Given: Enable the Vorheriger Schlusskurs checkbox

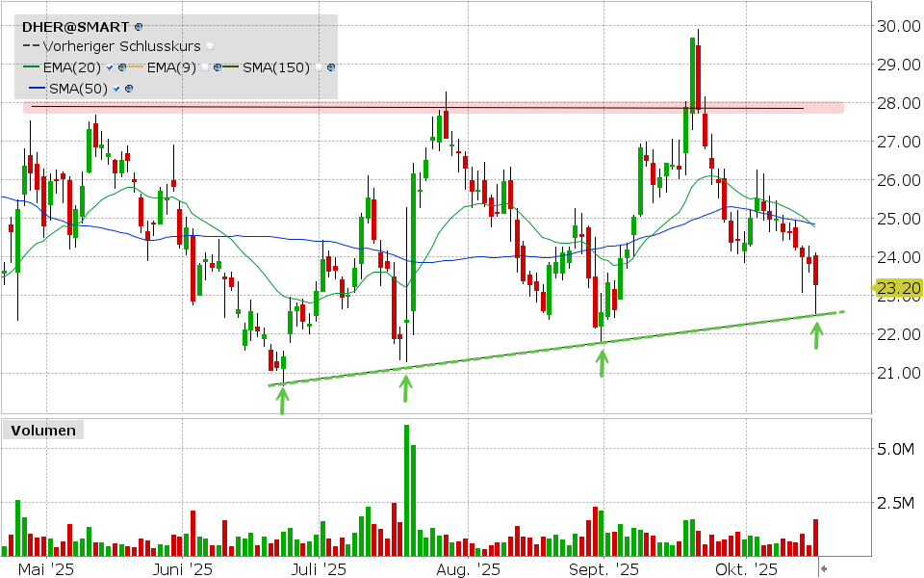Looking at the screenshot, I should tap(210, 46).
